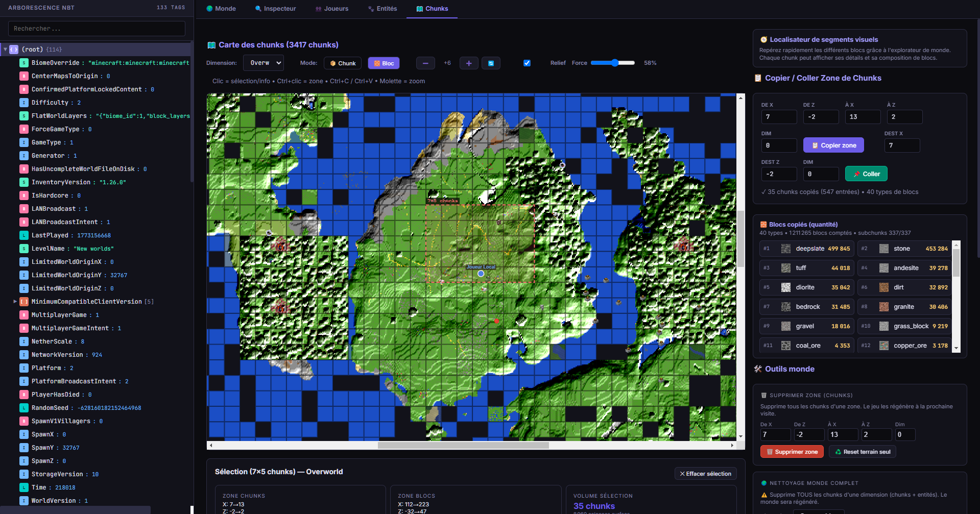This screenshot has width=980, height=514.
Task: Toggle Bloc display mode
Action: [x=384, y=63]
